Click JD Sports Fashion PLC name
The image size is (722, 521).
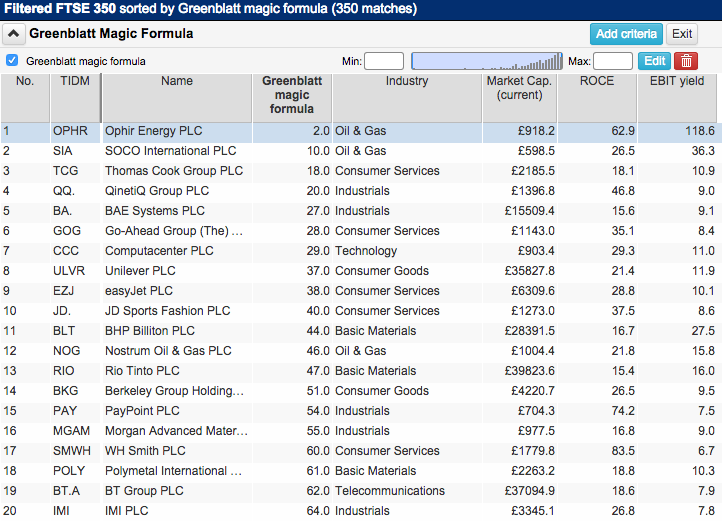168,311
